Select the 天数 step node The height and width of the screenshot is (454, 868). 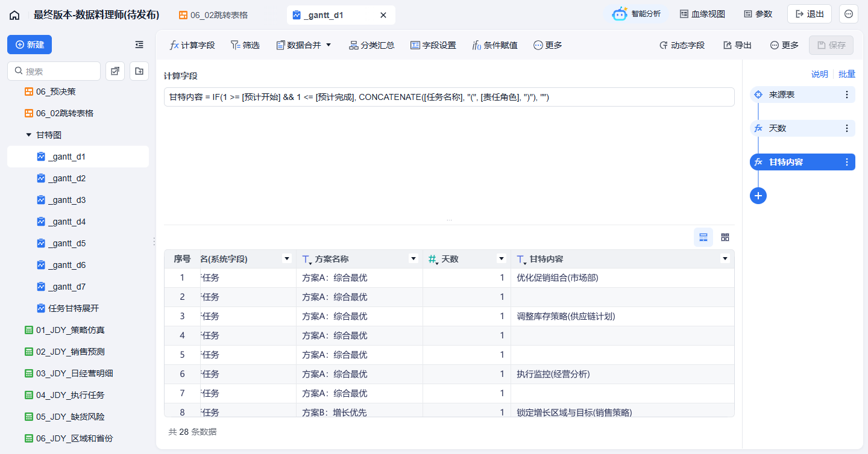pos(802,128)
